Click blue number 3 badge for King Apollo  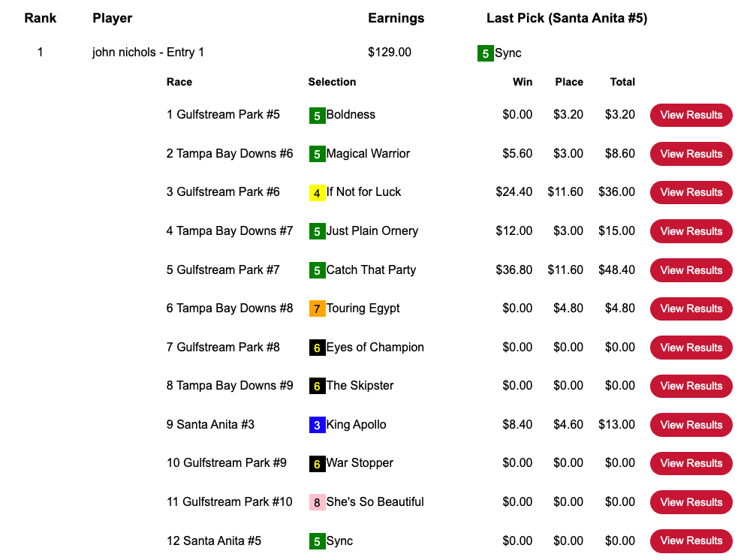317,425
